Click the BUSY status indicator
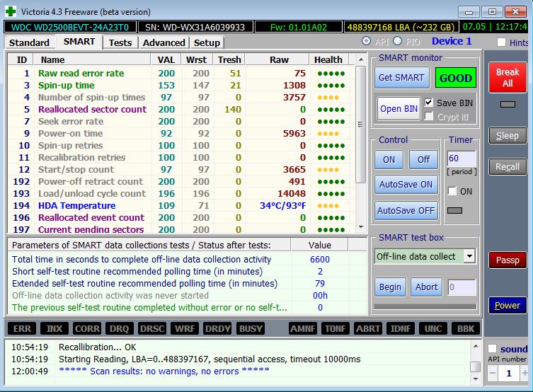The image size is (533, 392). [251, 328]
